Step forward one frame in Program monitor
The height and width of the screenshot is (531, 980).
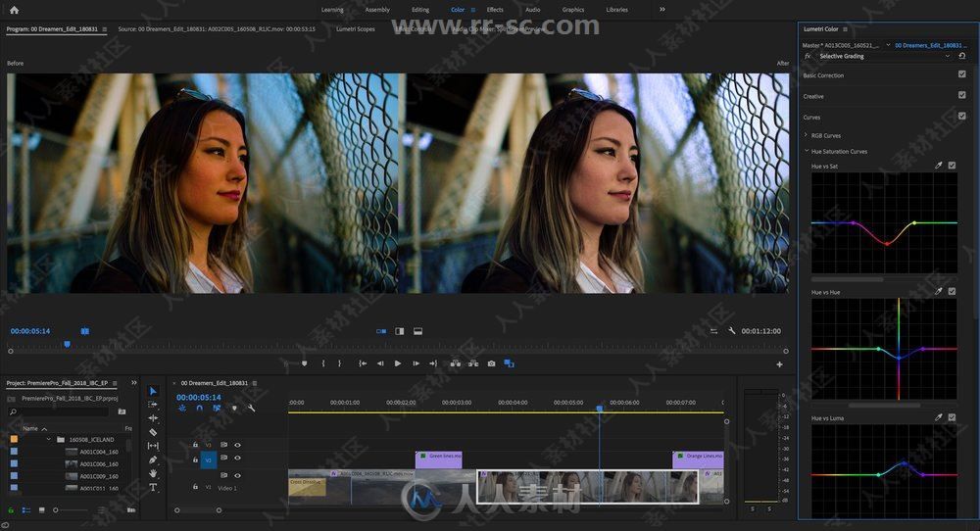416,362
